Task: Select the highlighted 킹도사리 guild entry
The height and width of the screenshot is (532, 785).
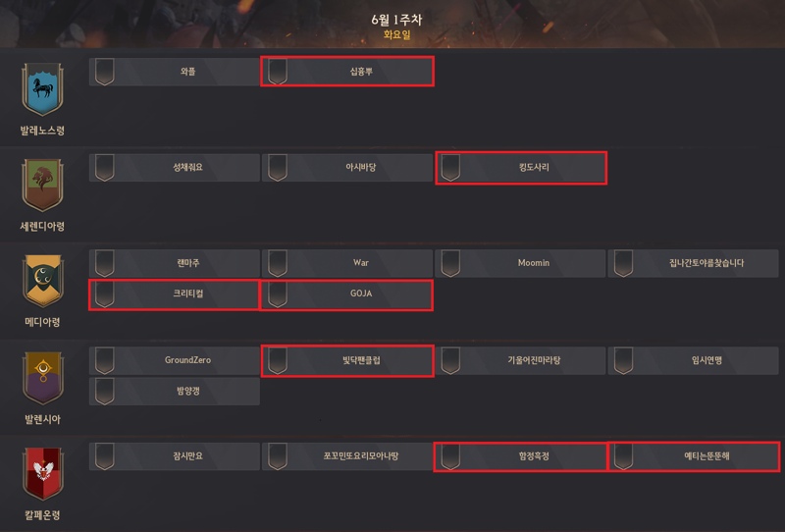Action: pyautogui.click(x=521, y=168)
